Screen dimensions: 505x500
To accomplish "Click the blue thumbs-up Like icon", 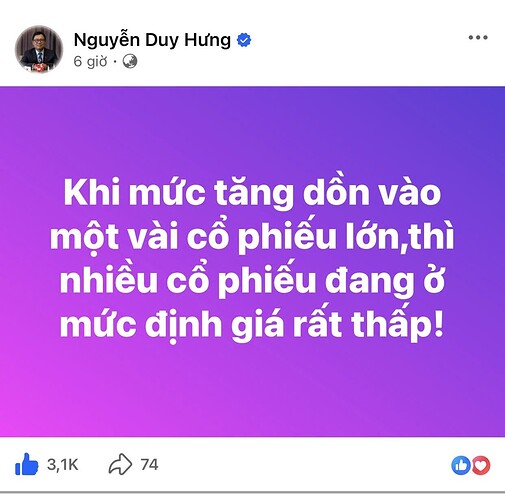I will click(x=27, y=464).
